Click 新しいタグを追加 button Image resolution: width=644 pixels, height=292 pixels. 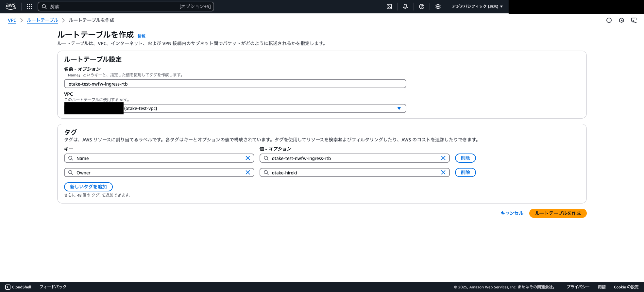point(88,187)
